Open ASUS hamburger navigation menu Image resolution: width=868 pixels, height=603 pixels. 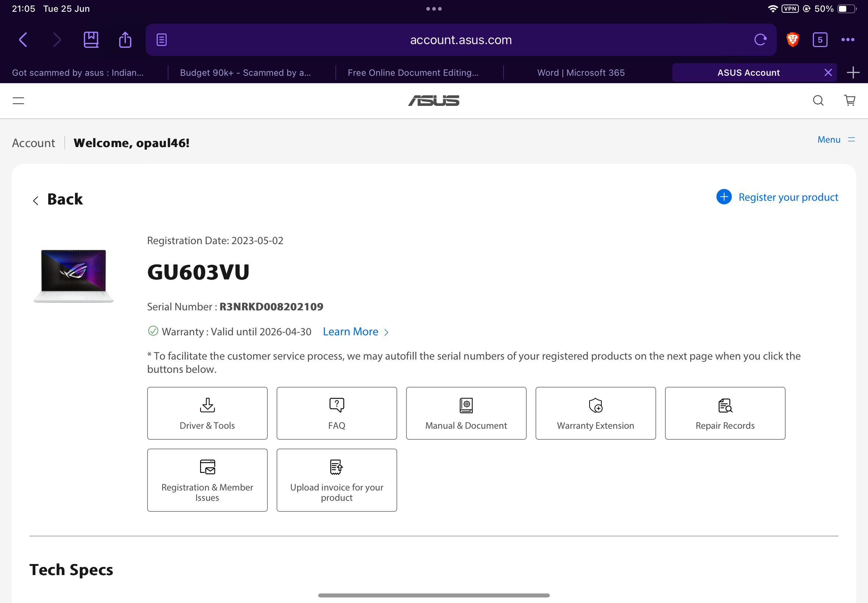(18, 100)
